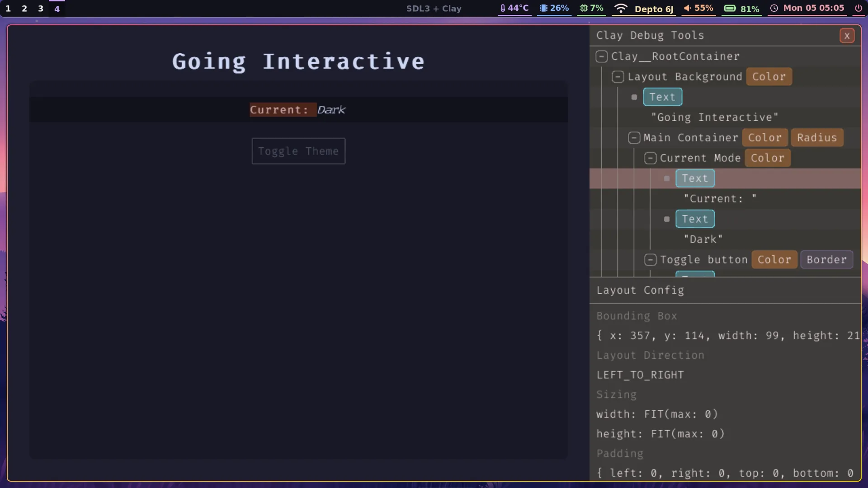Collapse the Layout Background node
The width and height of the screenshot is (868, 488).
[618, 76]
